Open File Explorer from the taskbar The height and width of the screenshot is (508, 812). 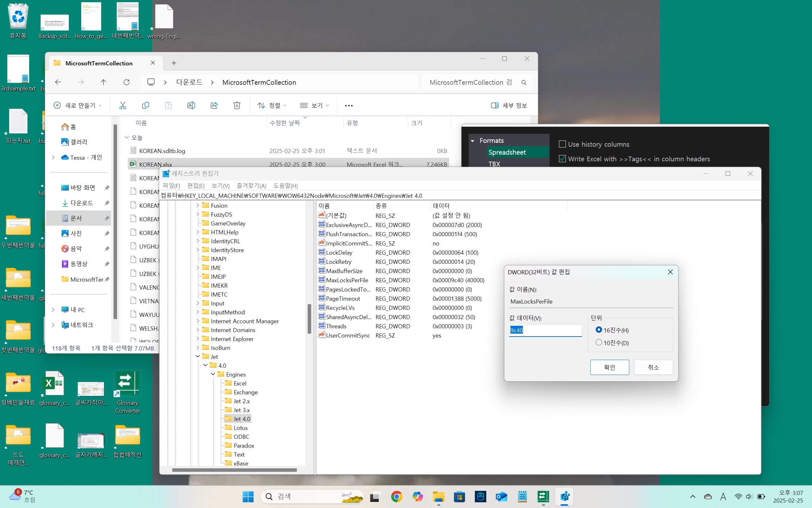[439, 497]
